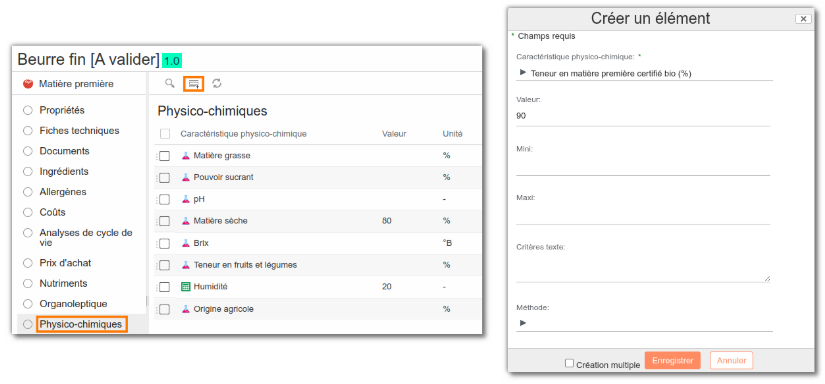Open the Physico-chimiques section in sidebar

coord(82,325)
